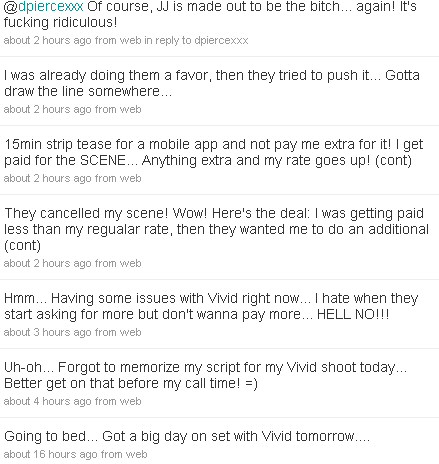Viewport: 439px width, 464px height.
Task: Select the 'Going to bed' tweet text
Action: tap(187, 436)
